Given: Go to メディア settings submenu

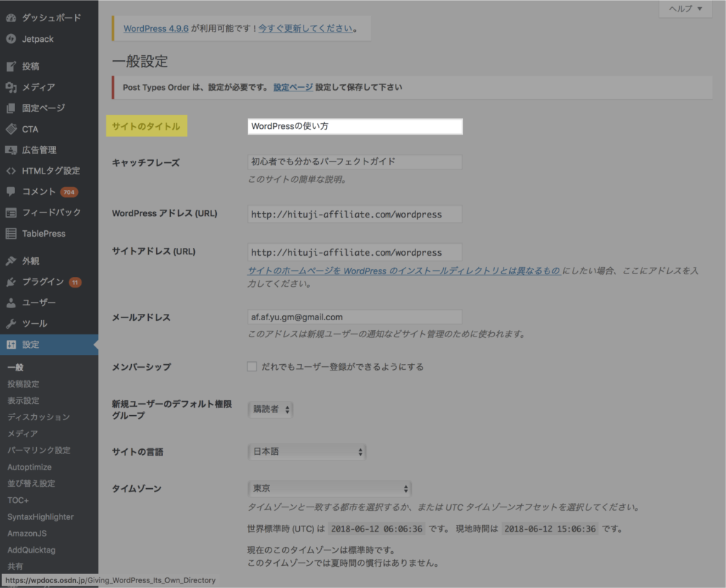Looking at the screenshot, I should click(22, 434).
